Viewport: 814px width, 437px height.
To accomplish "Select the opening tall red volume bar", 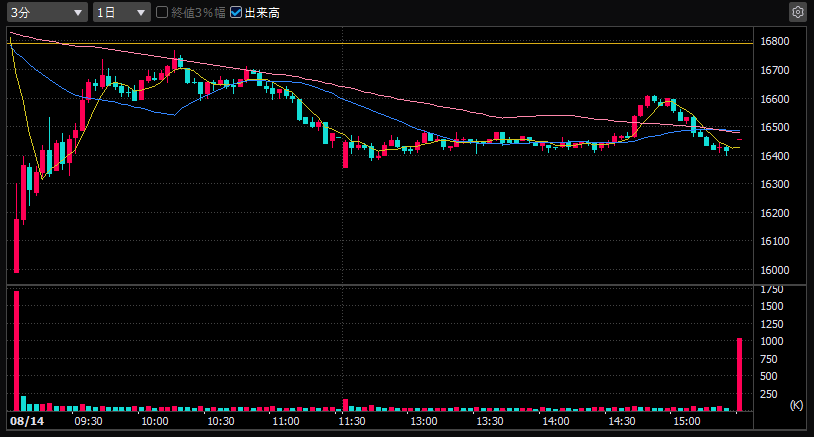I will click(17, 351).
